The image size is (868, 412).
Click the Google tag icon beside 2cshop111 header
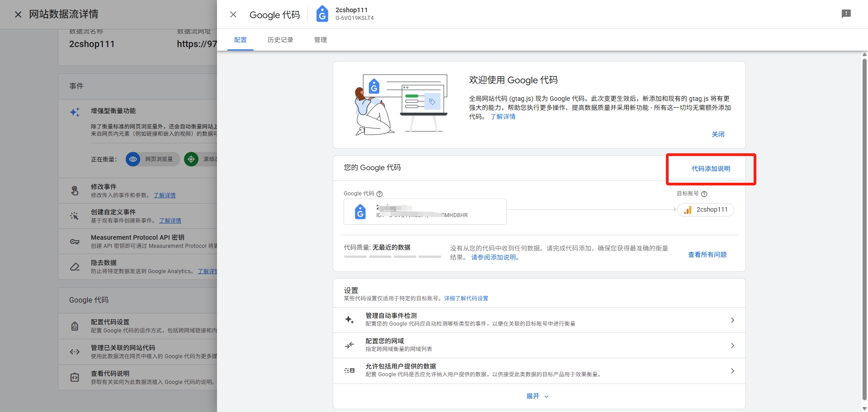coord(322,14)
